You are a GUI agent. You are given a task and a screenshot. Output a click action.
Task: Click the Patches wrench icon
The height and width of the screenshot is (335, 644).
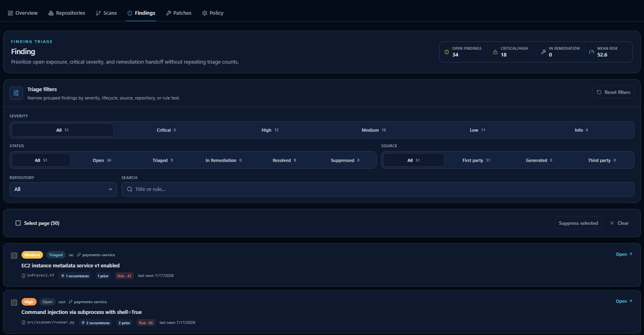pos(168,13)
